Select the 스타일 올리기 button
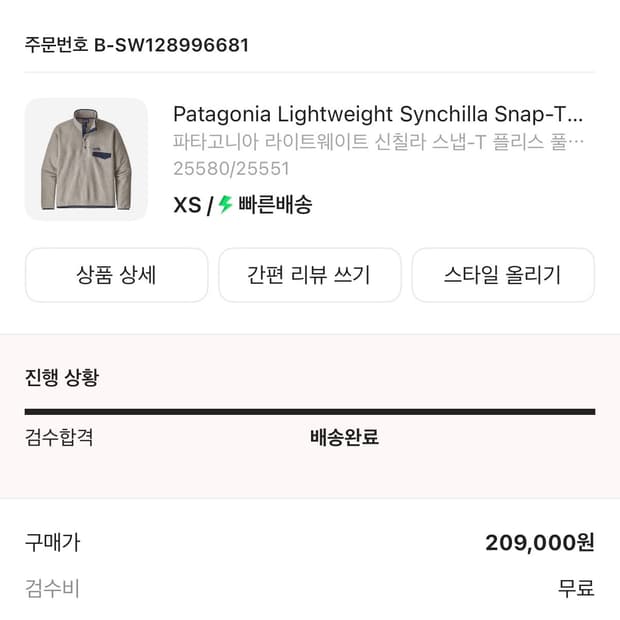This screenshot has height=620, width=620. point(503,275)
